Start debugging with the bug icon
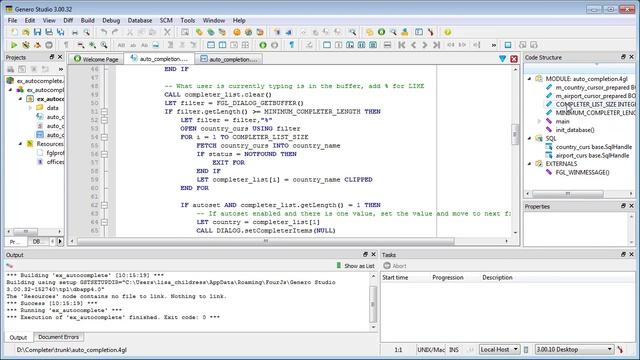Viewport: 640px width, 360px height. tap(26, 45)
